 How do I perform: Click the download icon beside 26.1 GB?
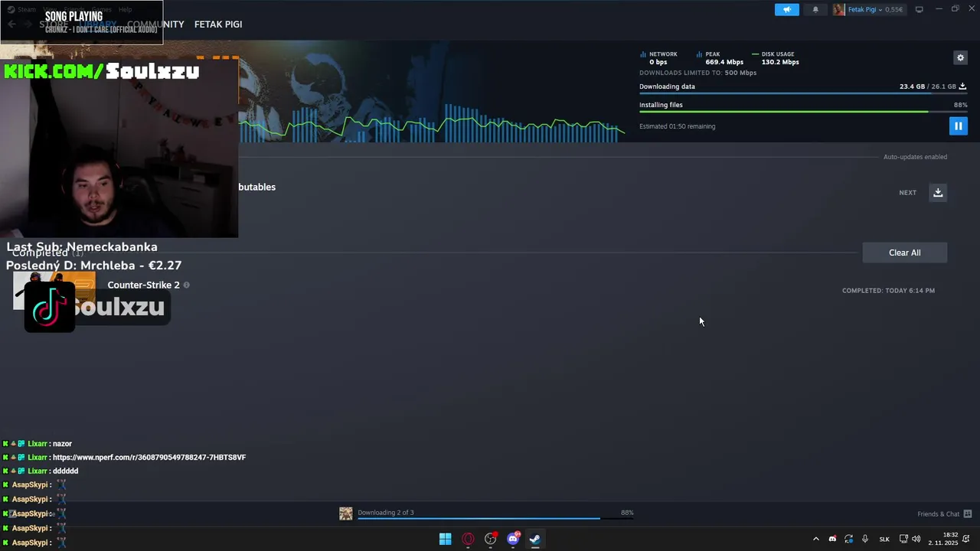click(962, 86)
